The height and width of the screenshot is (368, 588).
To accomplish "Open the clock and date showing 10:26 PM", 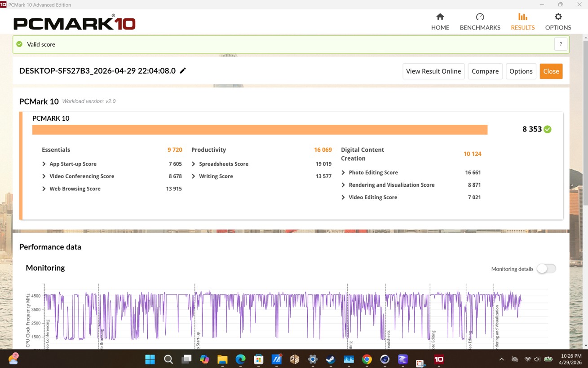I will [x=571, y=359].
